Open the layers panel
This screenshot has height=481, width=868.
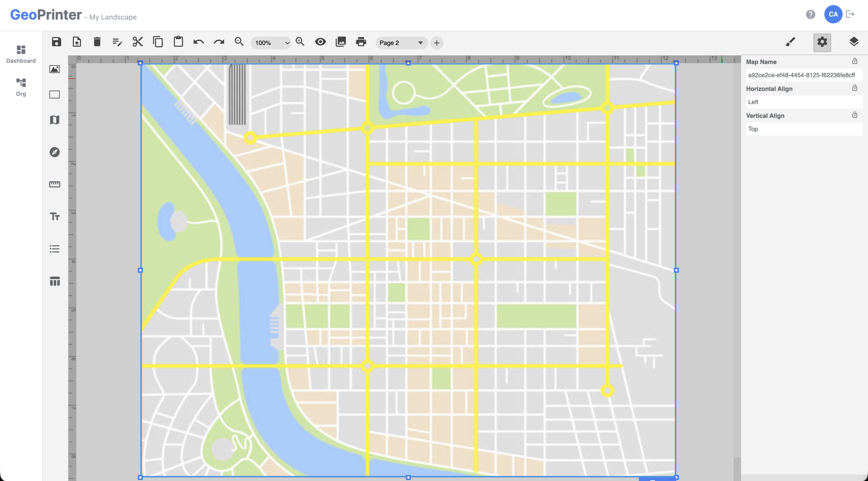click(854, 42)
